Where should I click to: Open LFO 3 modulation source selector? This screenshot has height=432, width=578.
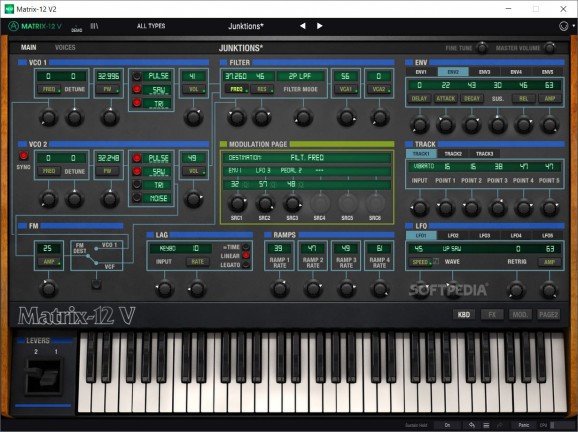[x=263, y=171]
